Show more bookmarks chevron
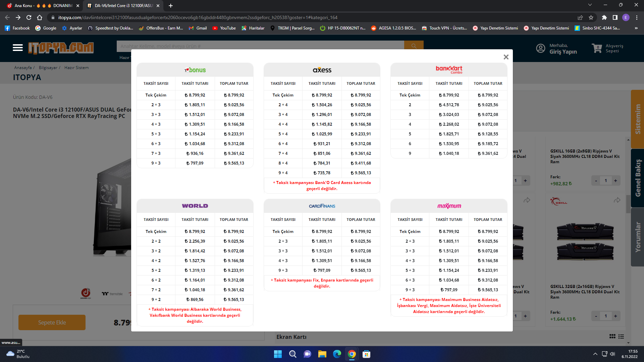 [x=636, y=28]
